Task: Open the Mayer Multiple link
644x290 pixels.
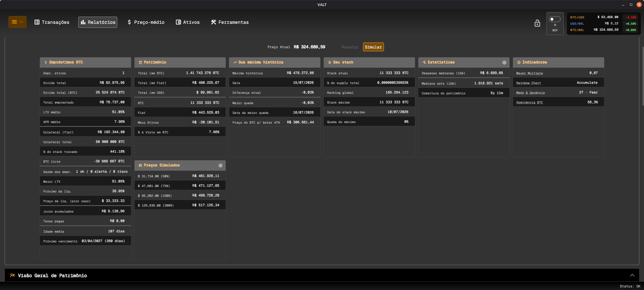Action: point(529,73)
